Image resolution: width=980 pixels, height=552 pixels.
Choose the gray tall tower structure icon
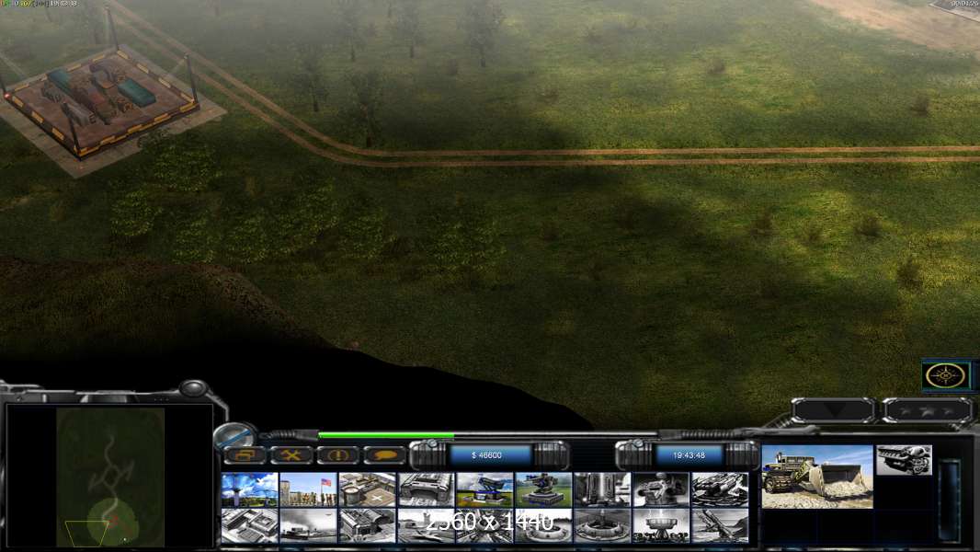tap(602, 489)
